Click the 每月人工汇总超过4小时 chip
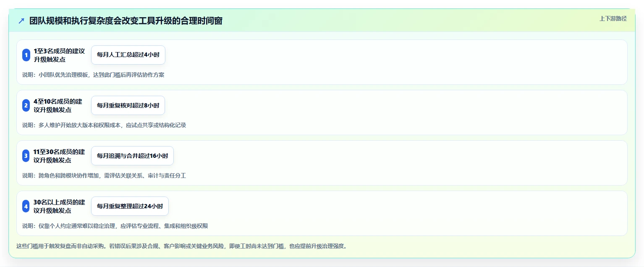Screen dimensions: 644x267 click(x=128, y=55)
